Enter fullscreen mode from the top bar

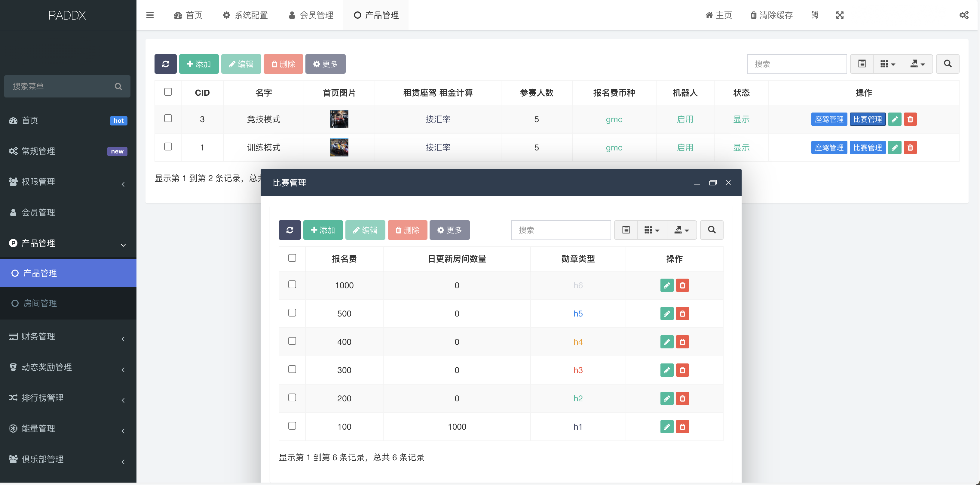[x=840, y=15]
